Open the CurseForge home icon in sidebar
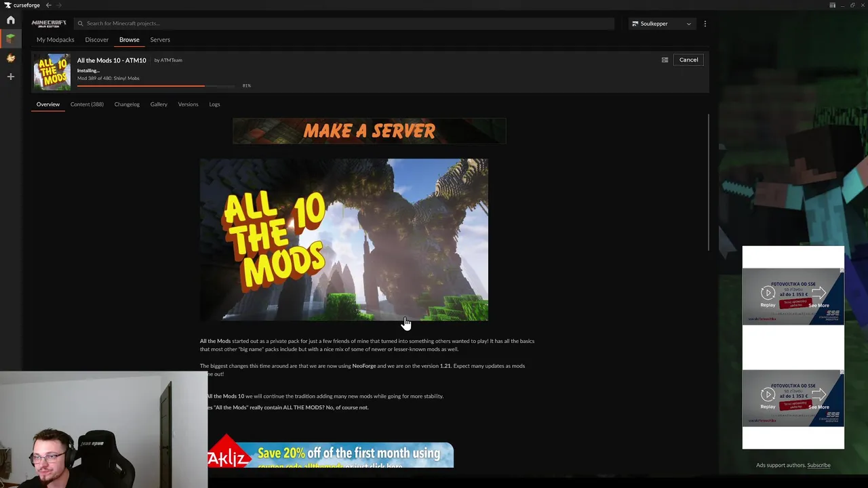 10,20
